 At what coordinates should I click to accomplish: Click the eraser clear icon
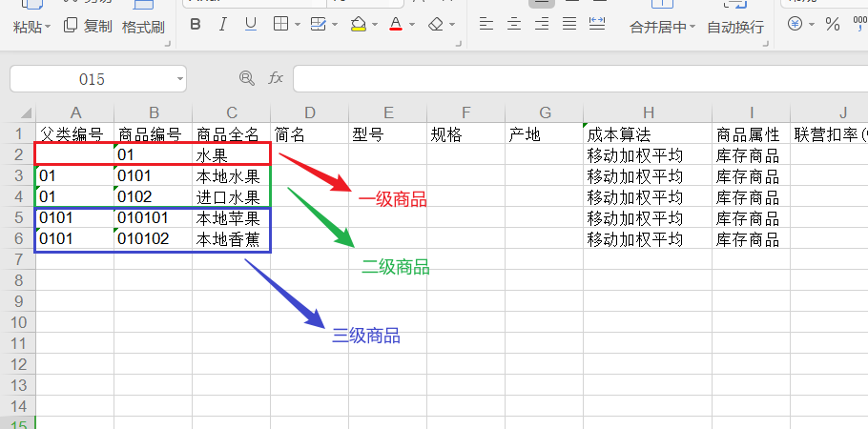pos(436,24)
